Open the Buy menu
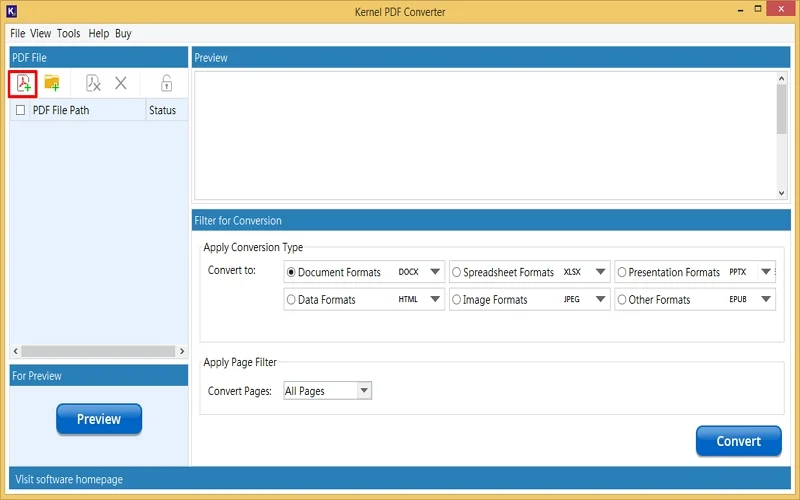The image size is (800, 500). (123, 34)
